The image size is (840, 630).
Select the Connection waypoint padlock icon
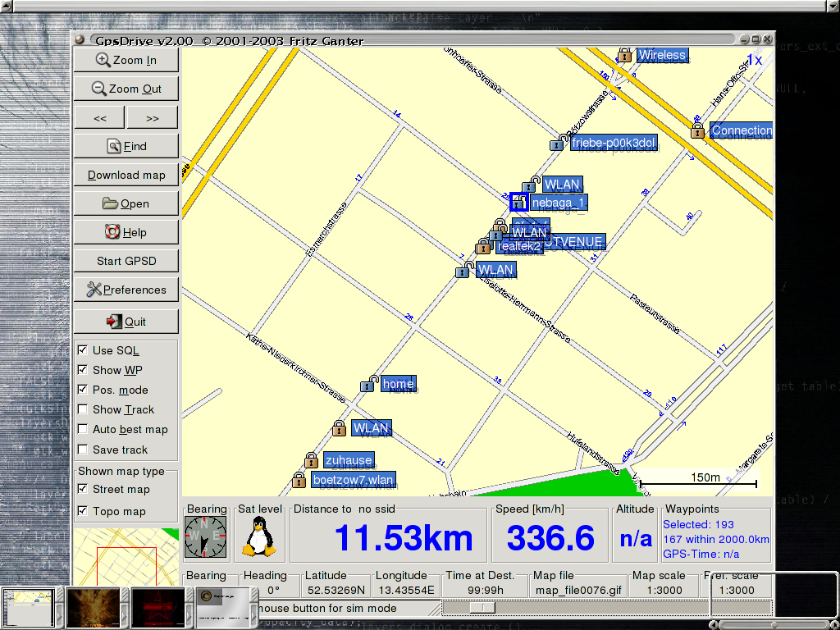click(x=697, y=130)
